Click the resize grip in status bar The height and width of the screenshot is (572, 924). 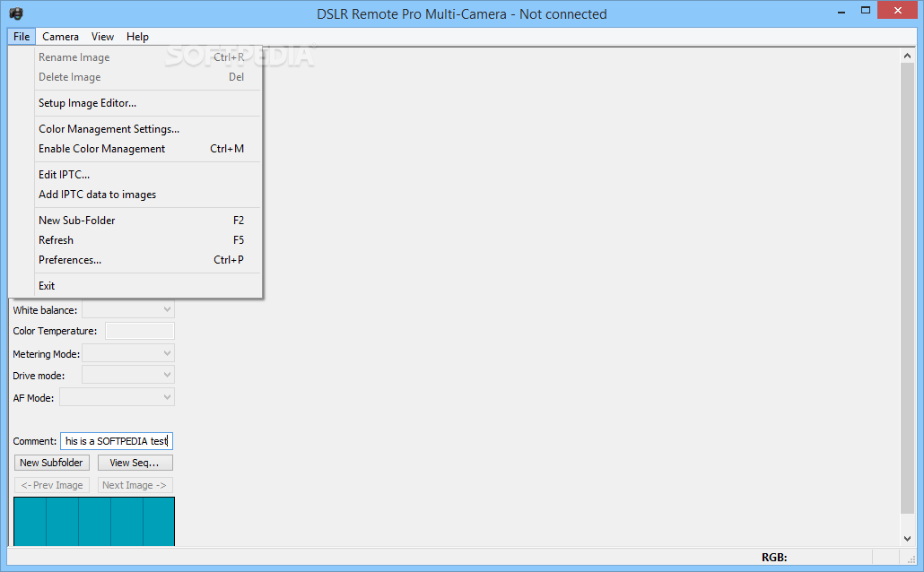[x=911, y=559]
